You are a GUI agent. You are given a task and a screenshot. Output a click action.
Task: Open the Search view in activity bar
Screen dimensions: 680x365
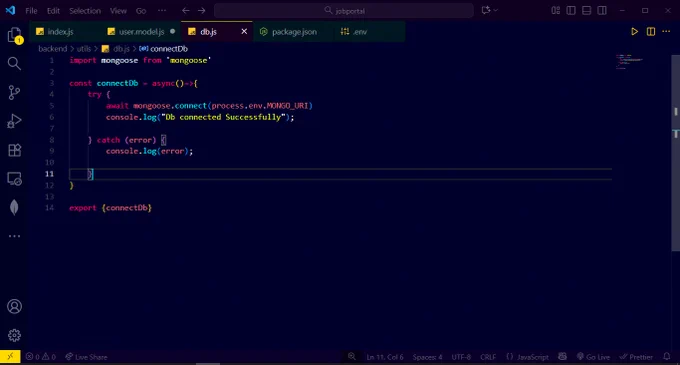[x=14, y=64]
